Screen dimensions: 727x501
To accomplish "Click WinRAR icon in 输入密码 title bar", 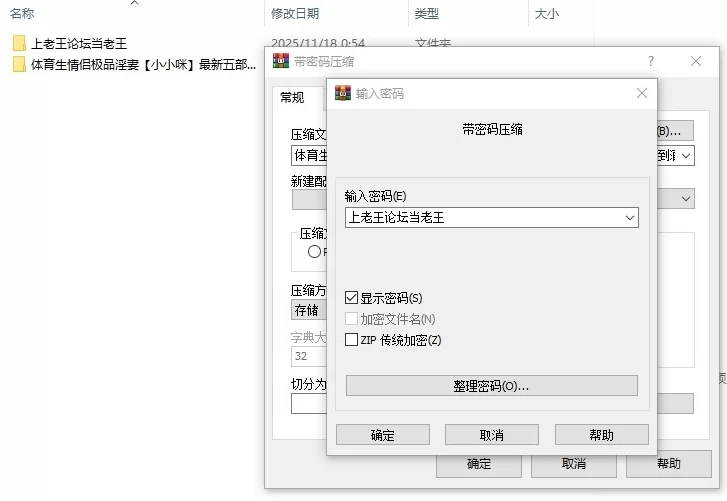I will click(x=343, y=93).
